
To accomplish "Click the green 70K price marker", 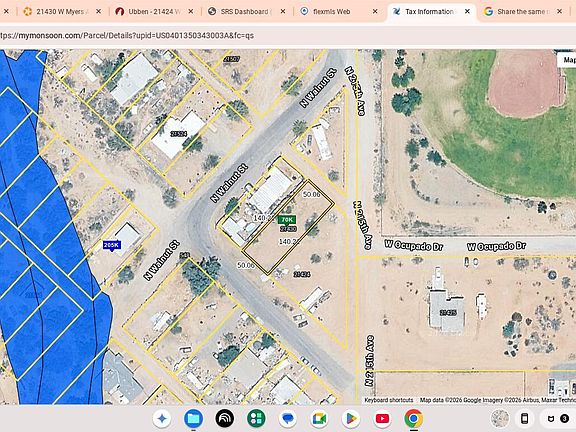I will [x=287, y=220].
